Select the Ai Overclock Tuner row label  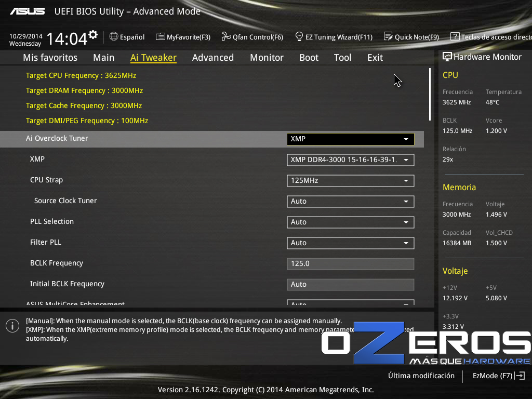[x=57, y=138]
